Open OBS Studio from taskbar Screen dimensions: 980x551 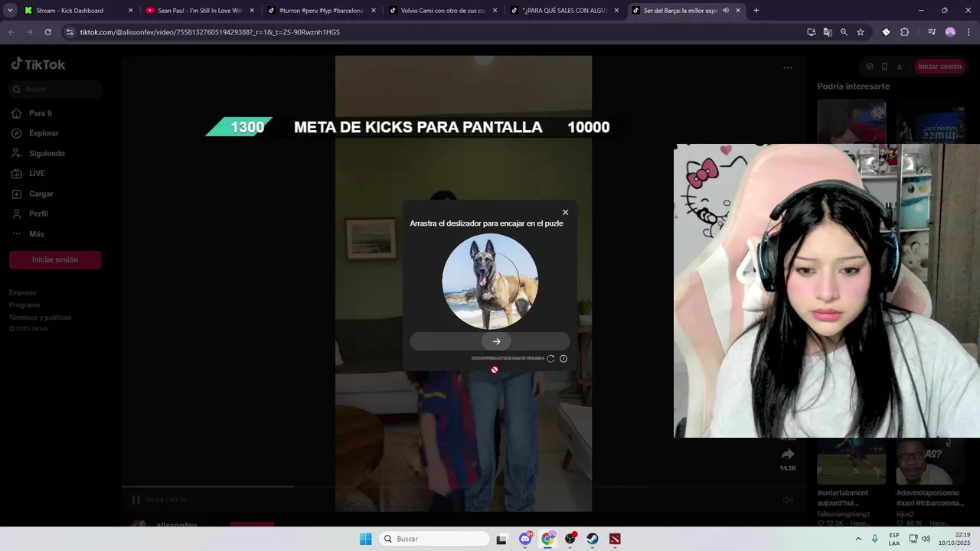[x=570, y=539]
